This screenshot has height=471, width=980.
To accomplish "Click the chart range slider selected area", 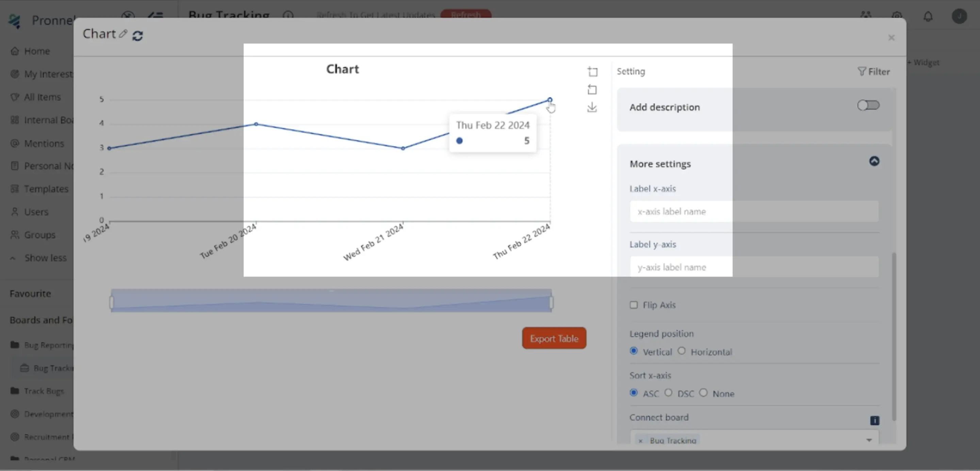I will 331,301.
